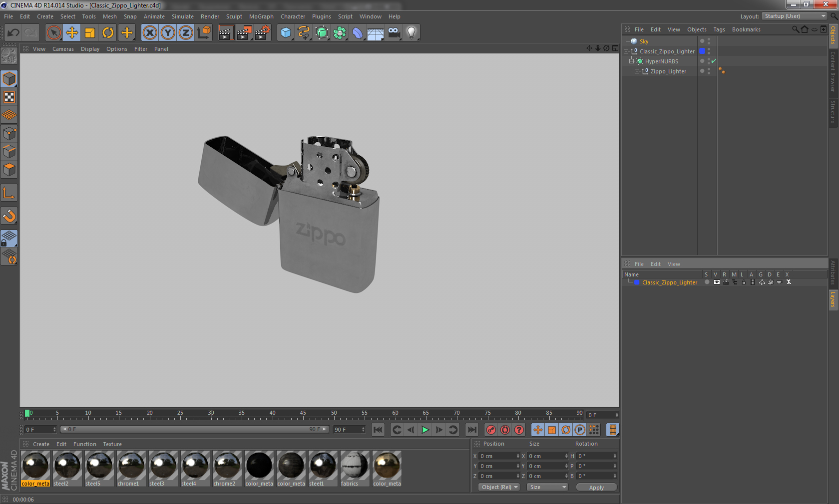Image resolution: width=839 pixels, height=504 pixels.
Task: Open the Object Manager Tags menu
Action: pyautogui.click(x=719, y=29)
